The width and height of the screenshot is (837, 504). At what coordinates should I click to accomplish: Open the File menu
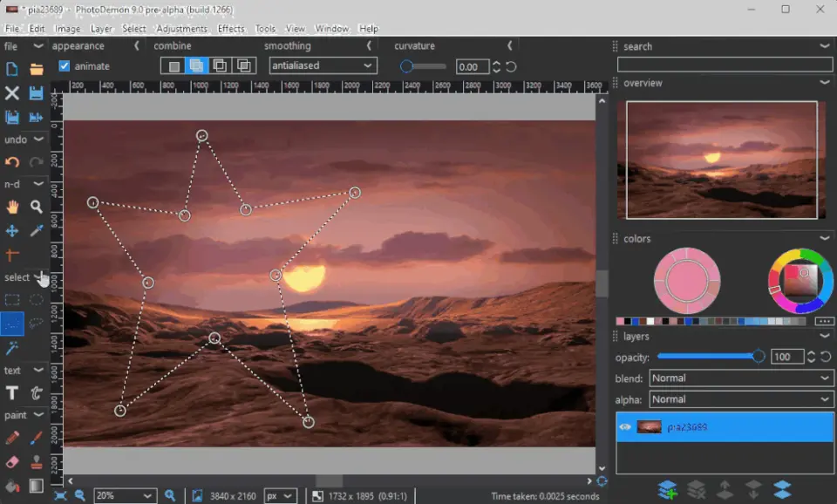tap(11, 28)
